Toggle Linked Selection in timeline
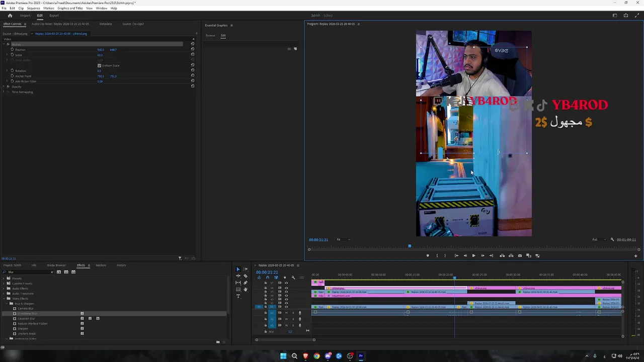644x362 pixels. click(x=276, y=278)
